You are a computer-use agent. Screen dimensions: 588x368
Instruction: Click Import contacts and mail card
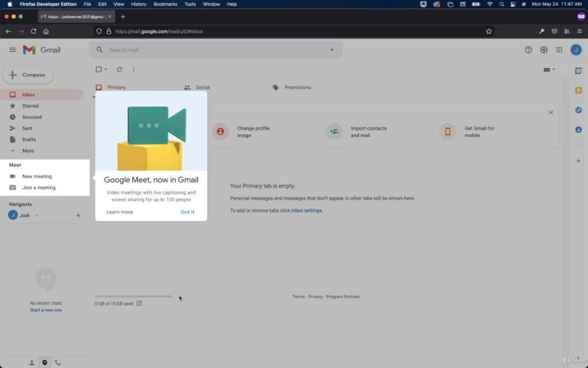tap(356, 132)
